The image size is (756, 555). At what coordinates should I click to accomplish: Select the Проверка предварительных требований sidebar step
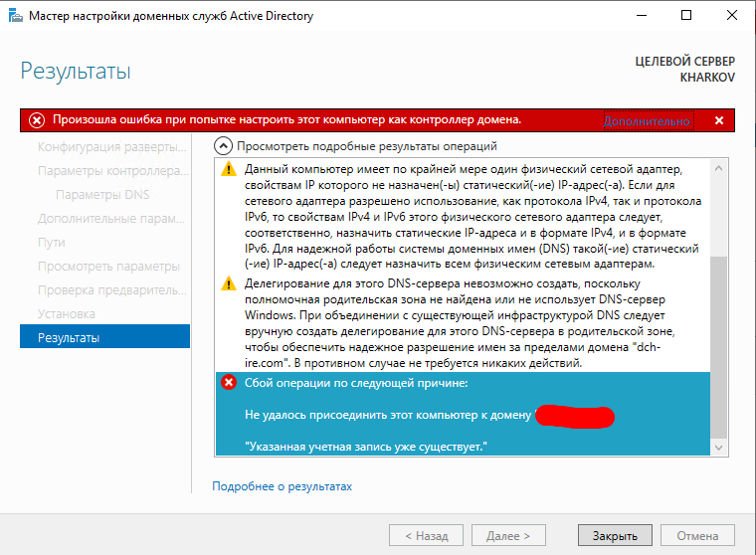click(111, 290)
